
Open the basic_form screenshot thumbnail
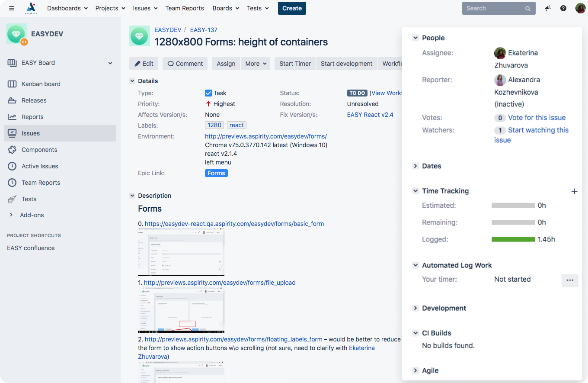coord(181,253)
